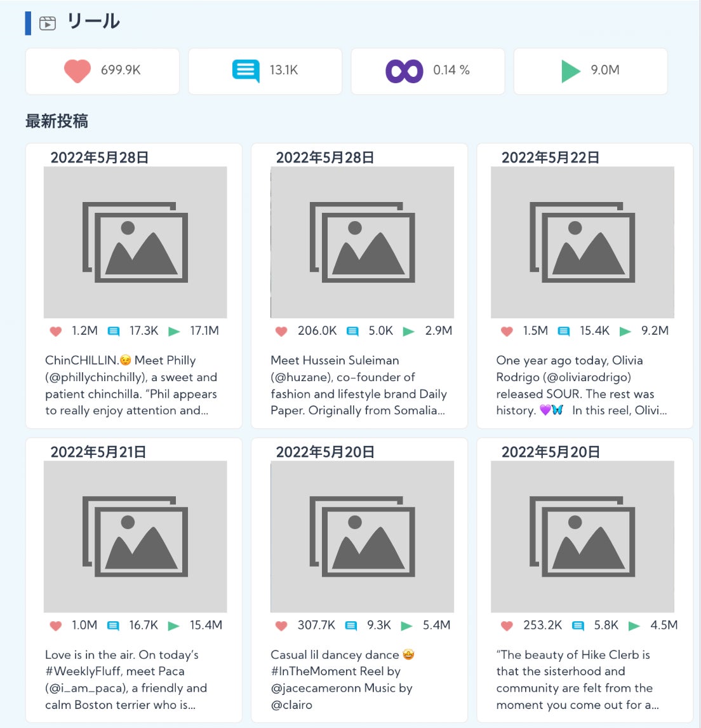Click the heart icon showing 253.2K on Hike Clerb post
Screen dimensions: 701x728
[x=506, y=625]
